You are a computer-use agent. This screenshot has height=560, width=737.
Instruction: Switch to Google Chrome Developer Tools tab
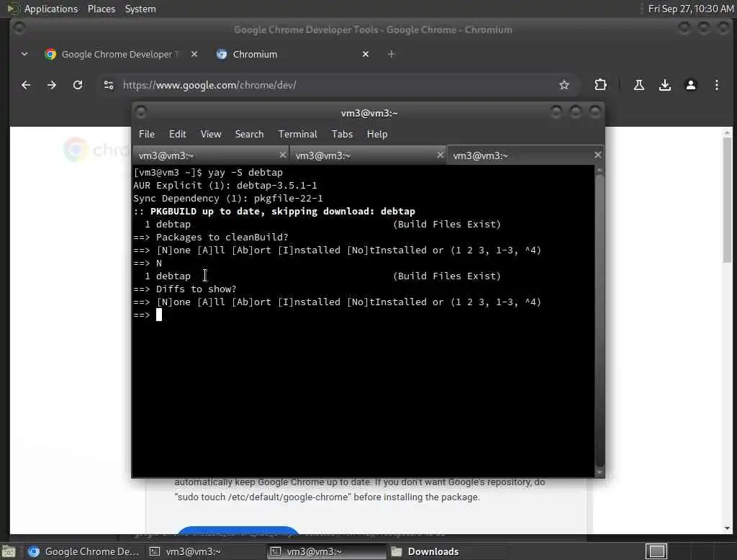121,54
